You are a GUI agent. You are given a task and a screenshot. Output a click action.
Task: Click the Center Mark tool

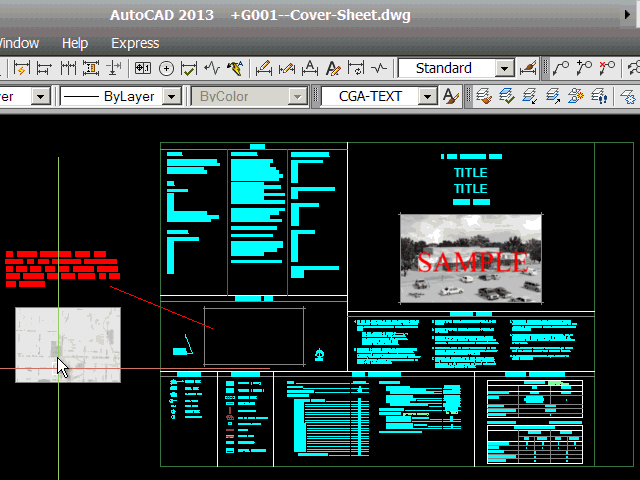click(x=166, y=68)
